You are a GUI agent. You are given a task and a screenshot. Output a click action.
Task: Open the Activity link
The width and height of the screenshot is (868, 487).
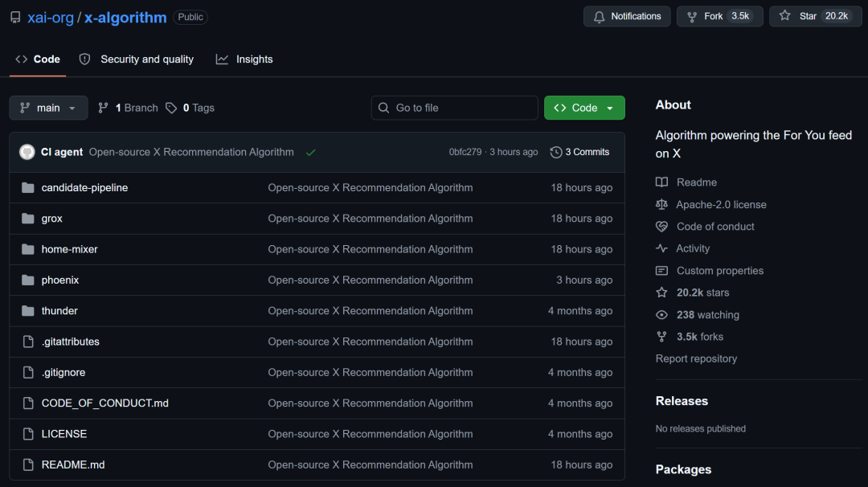[x=693, y=248]
